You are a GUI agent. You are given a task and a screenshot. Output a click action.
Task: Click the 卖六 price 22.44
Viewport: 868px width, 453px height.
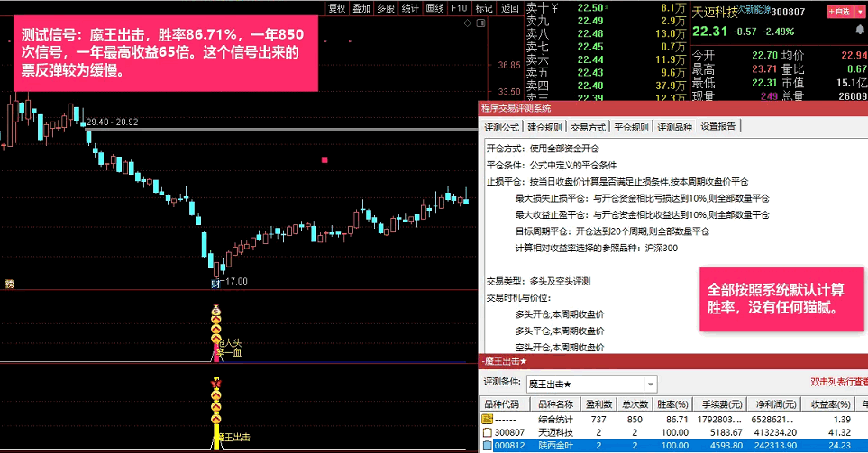coord(590,59)
